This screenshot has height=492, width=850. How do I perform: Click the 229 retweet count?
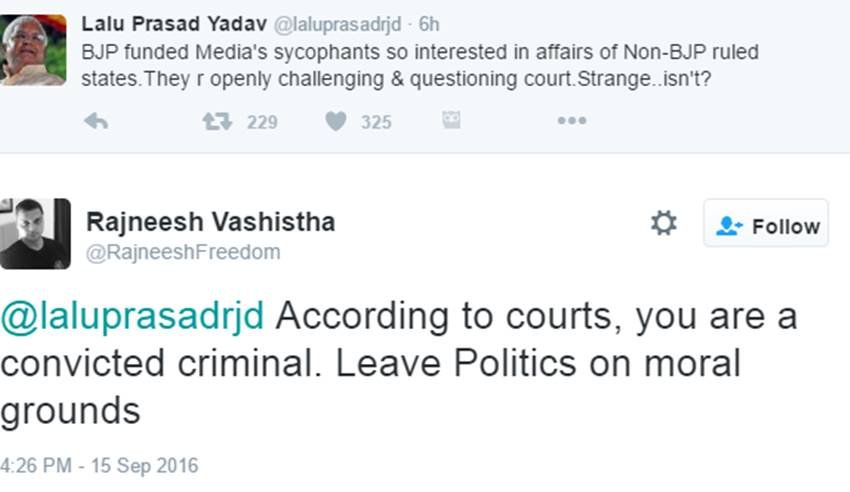pyautogui.click(x=262, y=122)
